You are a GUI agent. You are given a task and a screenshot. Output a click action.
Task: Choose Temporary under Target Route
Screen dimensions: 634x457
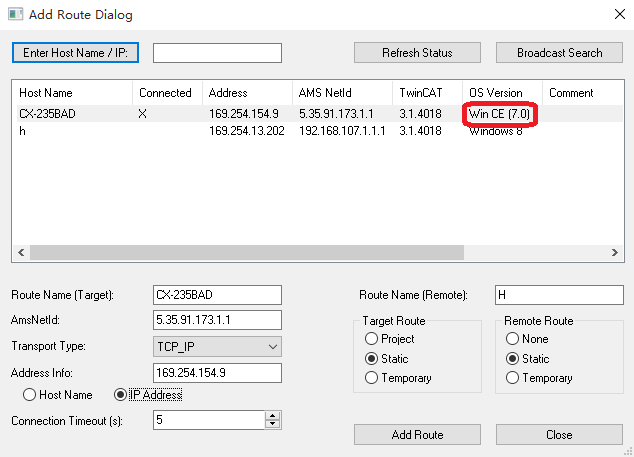point(372,378)
